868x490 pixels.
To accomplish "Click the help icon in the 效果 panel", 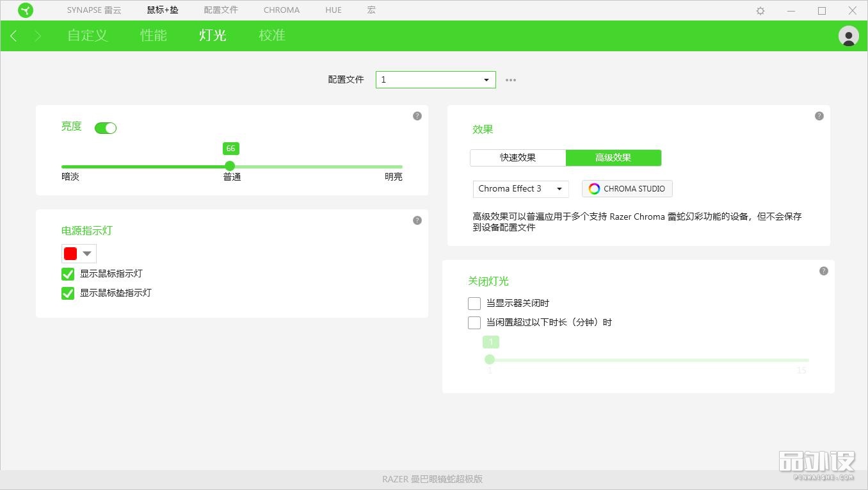I will (x=819, y=115).
